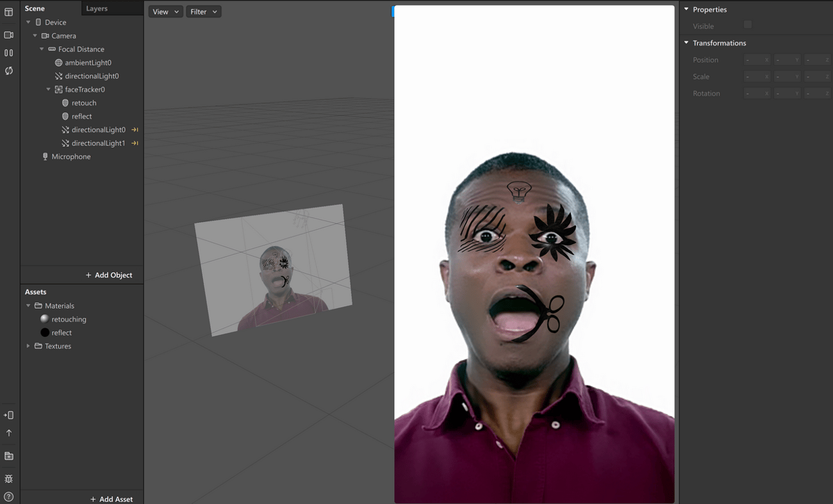Click the Add Asset button
This screenshot has height=504, width=833.
pyautogui.click(x=110, y=499)
